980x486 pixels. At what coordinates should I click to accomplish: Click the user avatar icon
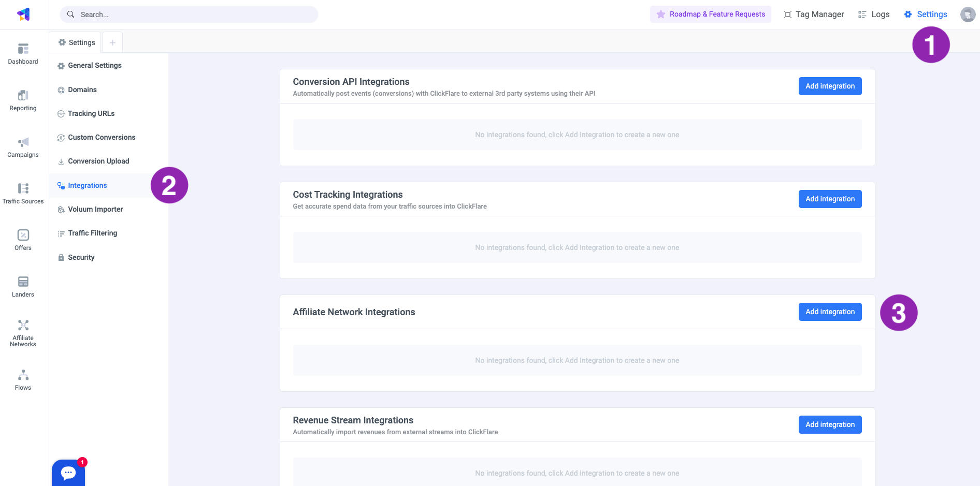point(968,14)
